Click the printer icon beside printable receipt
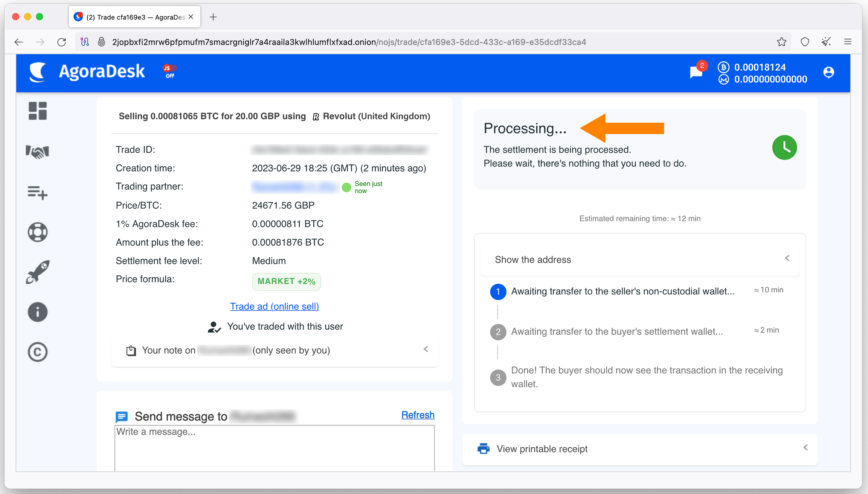This screenshot has width=868, height=494. [483, 449]
